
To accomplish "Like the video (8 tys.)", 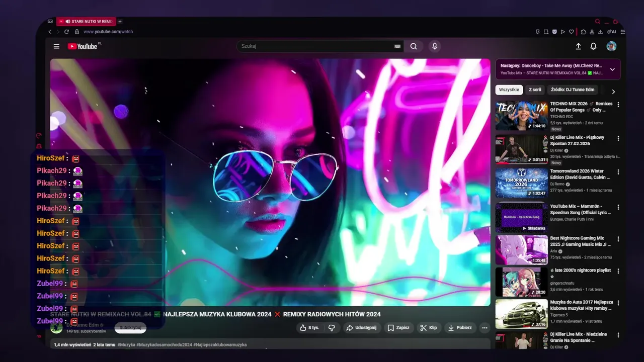I will click(x=309, y=328).
